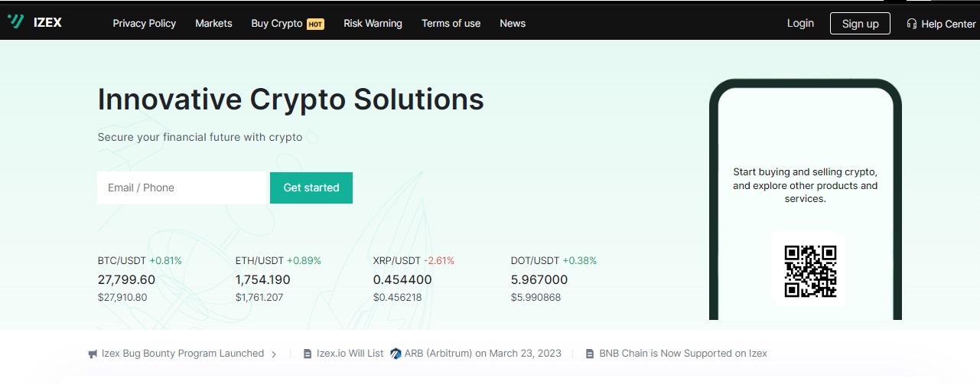Select the BTC/USDT market pair

pos(122,260)
